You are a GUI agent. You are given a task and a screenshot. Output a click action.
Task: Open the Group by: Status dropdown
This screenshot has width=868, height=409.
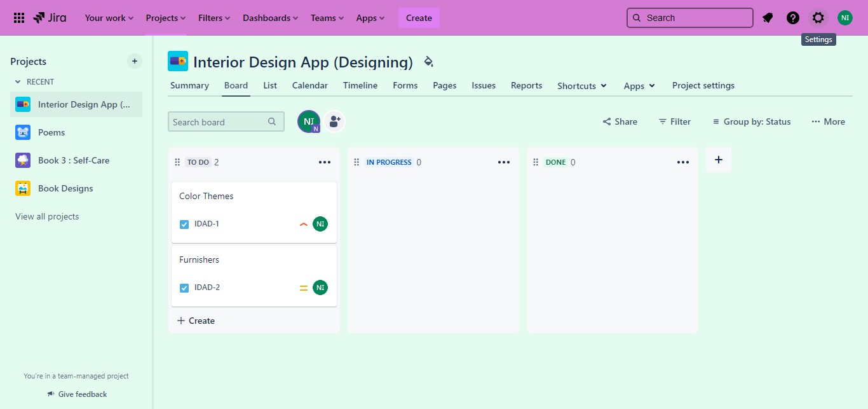(x=752, y=121)
